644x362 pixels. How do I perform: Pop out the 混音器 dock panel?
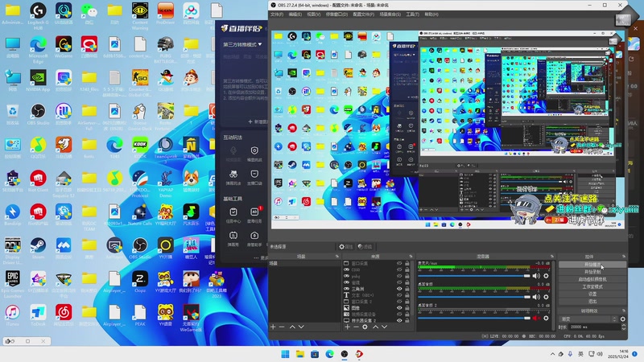[551, 256]
